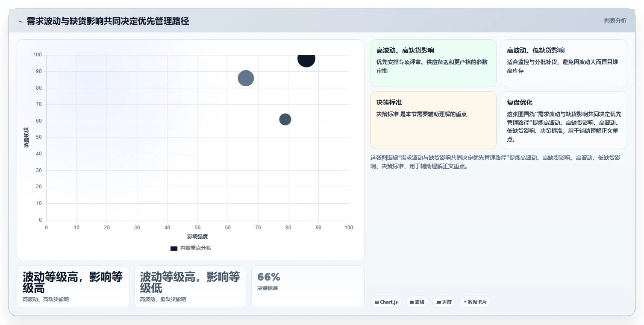Screen dimensions: 644x325
Task: Click the 波动等级高，影响等级高 stat card
Action: pos(73,287)
